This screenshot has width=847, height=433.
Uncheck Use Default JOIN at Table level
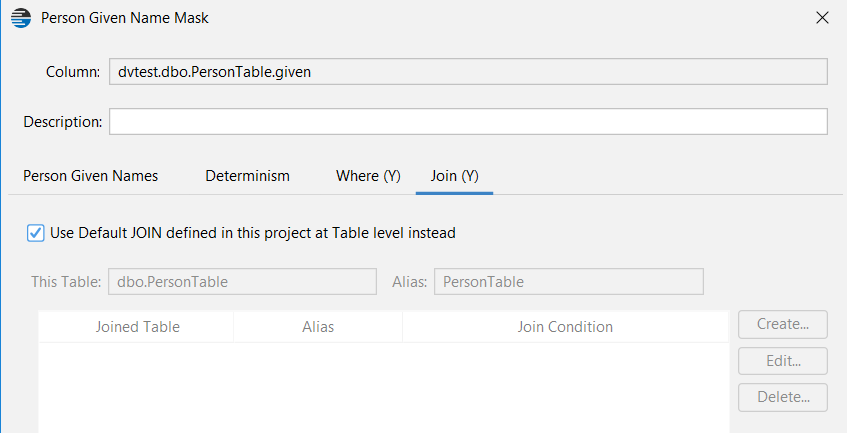click(36, 233)
